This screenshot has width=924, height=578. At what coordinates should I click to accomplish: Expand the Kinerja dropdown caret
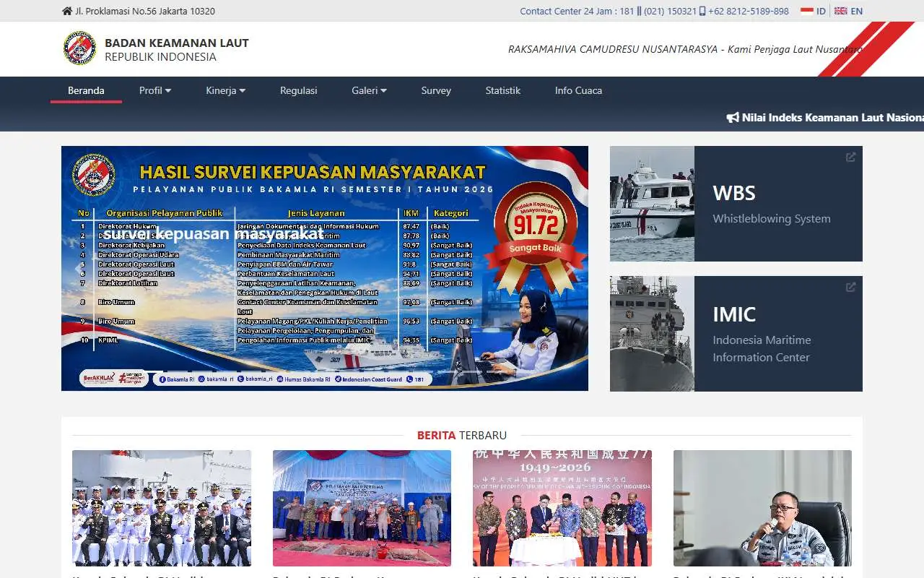tap(243, 90)
